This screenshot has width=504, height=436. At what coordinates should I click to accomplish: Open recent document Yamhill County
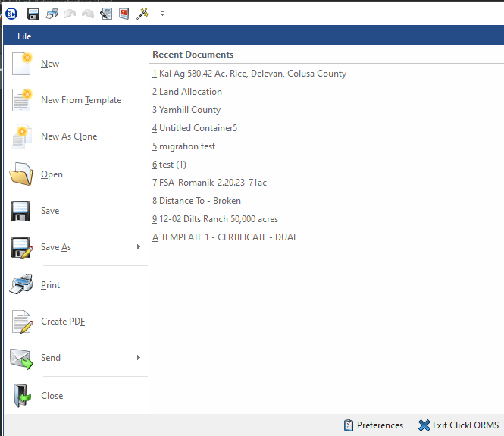[x=189, y=110]
